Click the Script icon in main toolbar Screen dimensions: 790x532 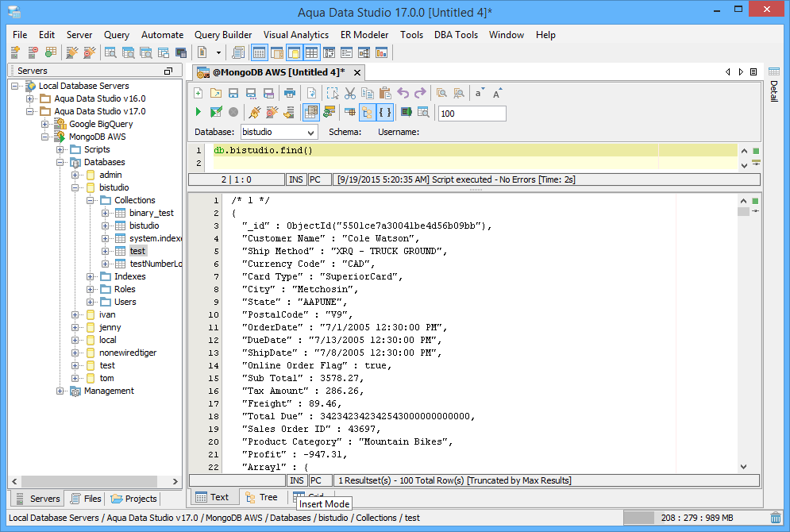coord(238,52)
